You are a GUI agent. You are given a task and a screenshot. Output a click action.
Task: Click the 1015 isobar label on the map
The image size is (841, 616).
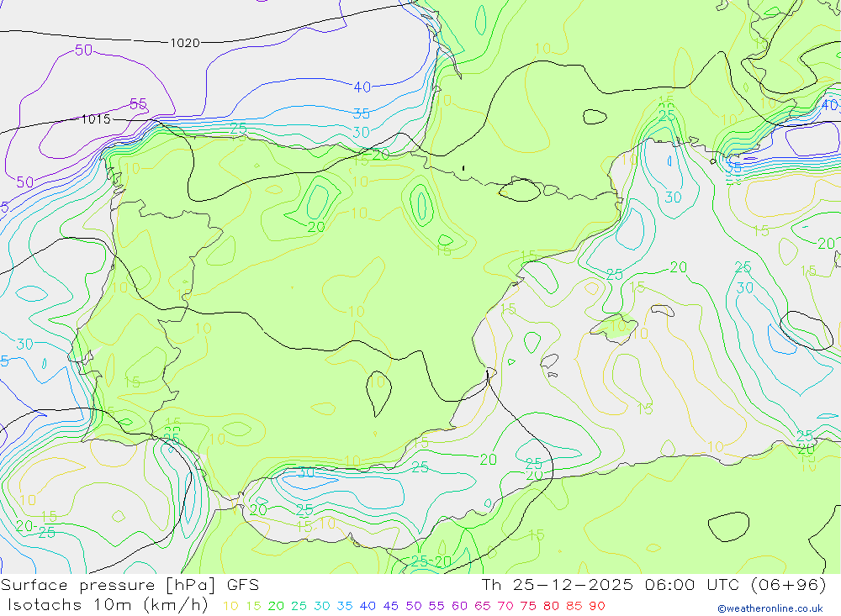pyautogui.click(x=96, y=119)
